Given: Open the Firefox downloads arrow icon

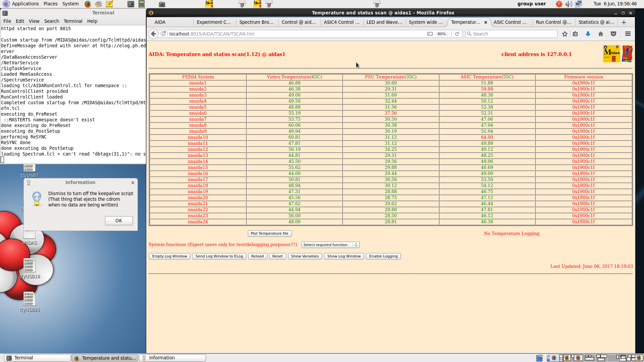Looking at the screenshot, I should point(588,34).
